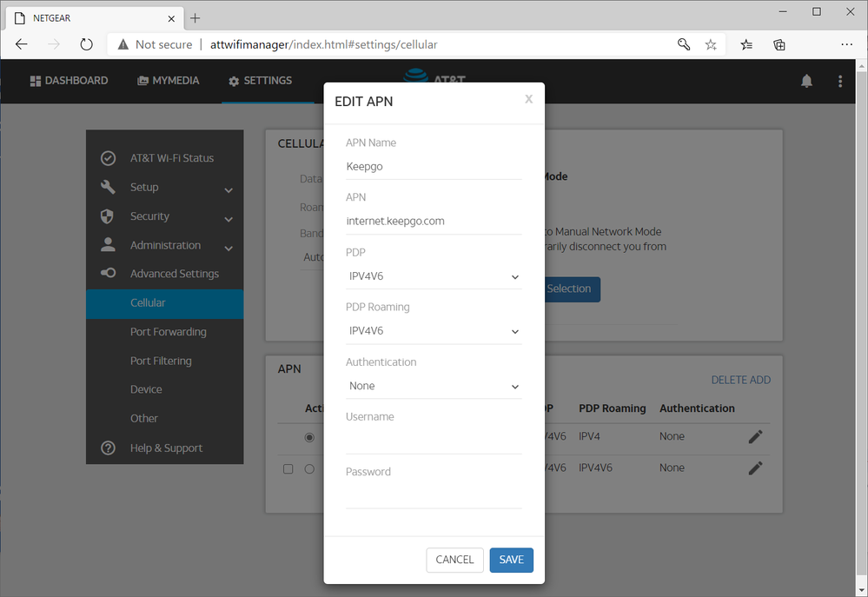Open Advanced Settings in sidebar
Image resolution: width=868 pixels, height=597 pixels.
pyautogui.click(x=175, y=274)
